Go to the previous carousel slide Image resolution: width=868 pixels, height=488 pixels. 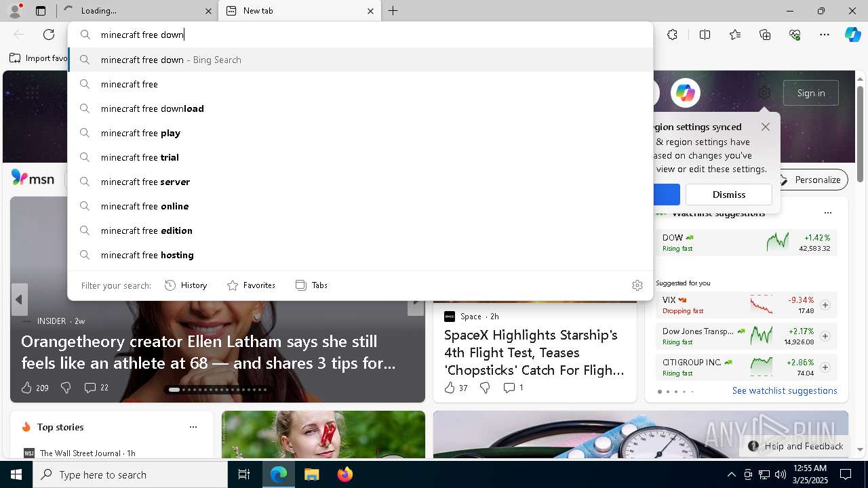click(x=19, y=300)
